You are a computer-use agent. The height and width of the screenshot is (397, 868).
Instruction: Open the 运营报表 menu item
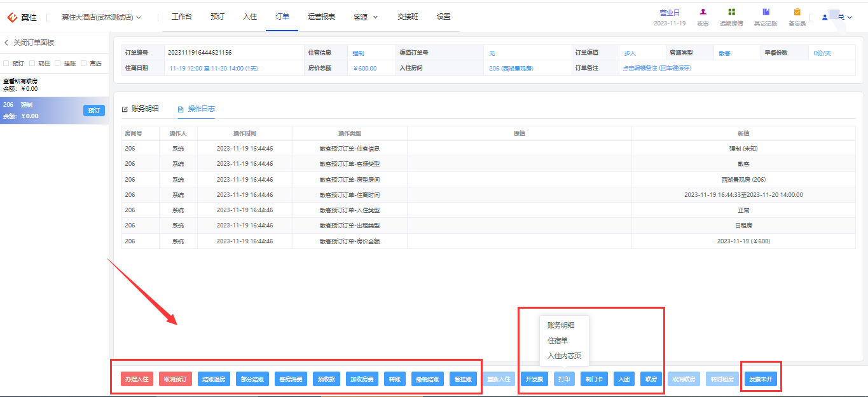(321, 17)
